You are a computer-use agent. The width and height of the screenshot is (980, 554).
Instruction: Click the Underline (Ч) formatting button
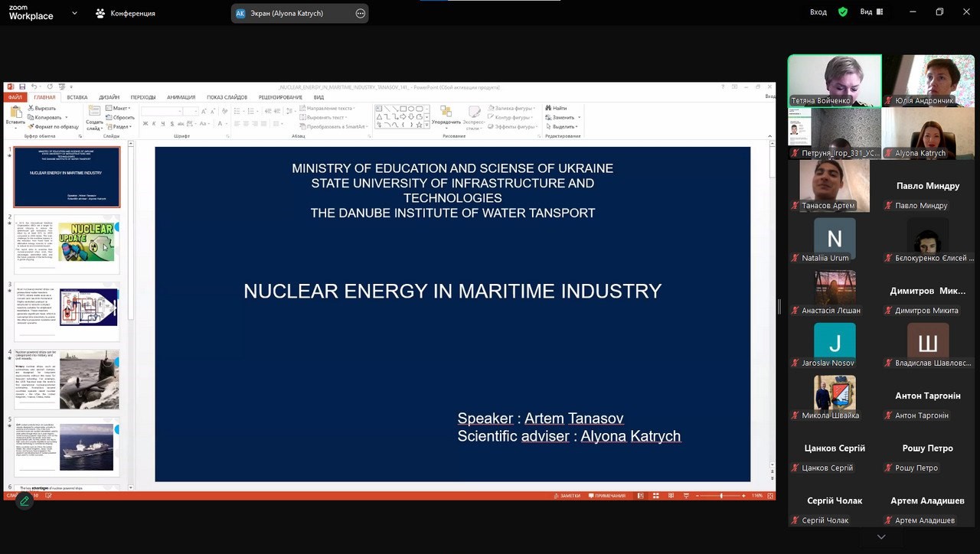tap(163, 123)
